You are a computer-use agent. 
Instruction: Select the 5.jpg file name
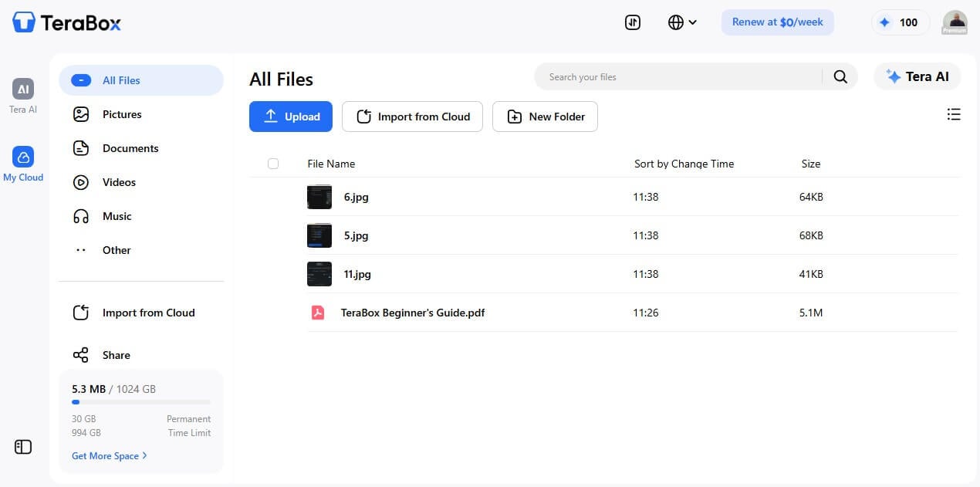[357, 235]
